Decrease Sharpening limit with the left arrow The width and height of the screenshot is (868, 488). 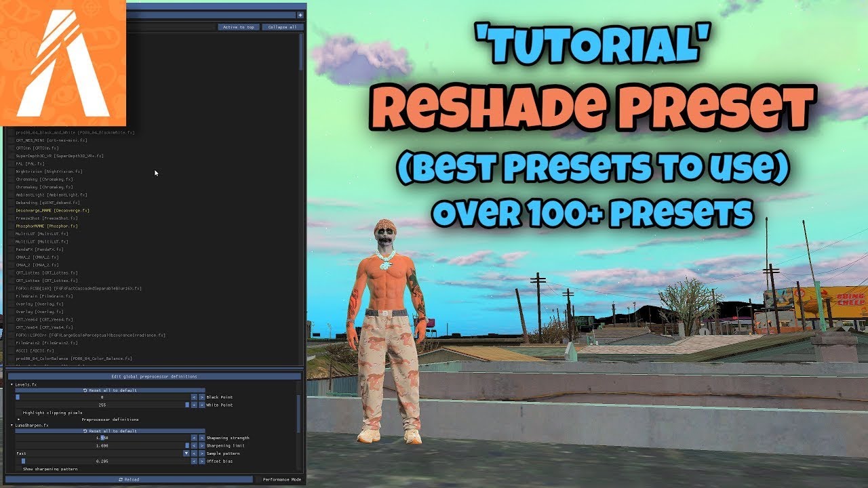tap(194, 445)
